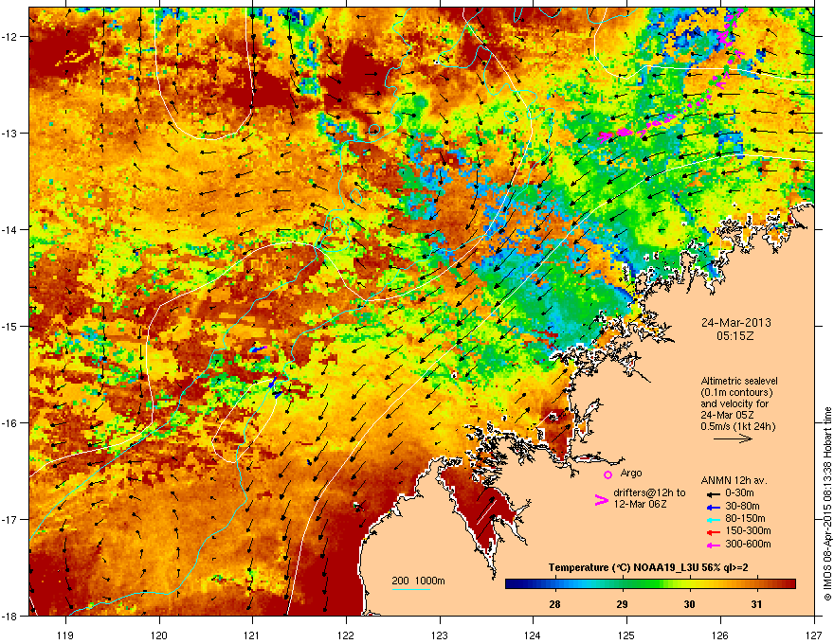
Task: Click the '30-80m' depth label
Action: (742, 506)
